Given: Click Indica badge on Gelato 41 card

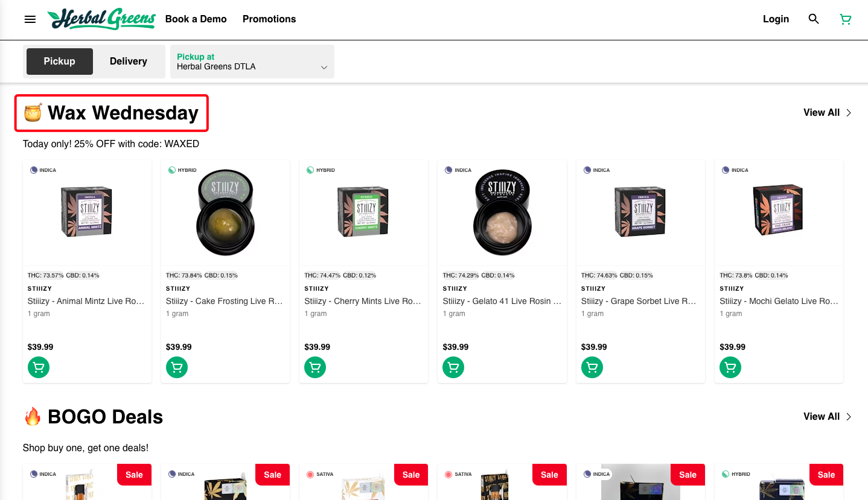Looking at the screenshot, I should tap(458, 170).
